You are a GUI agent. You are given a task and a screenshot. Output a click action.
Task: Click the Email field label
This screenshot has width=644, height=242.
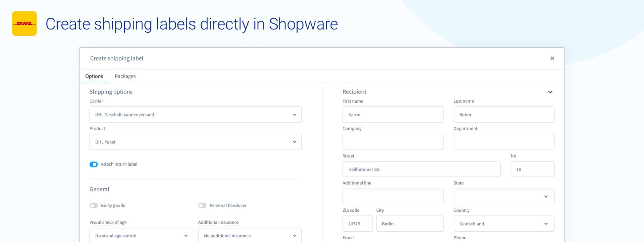(x=348, y=238)
